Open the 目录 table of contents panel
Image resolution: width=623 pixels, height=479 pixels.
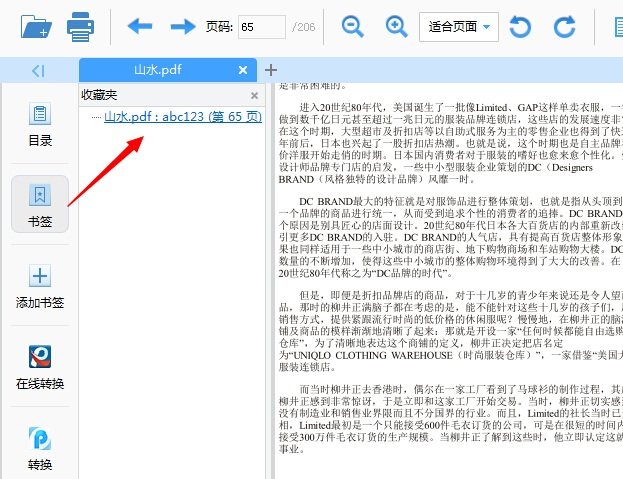(40, 124)
